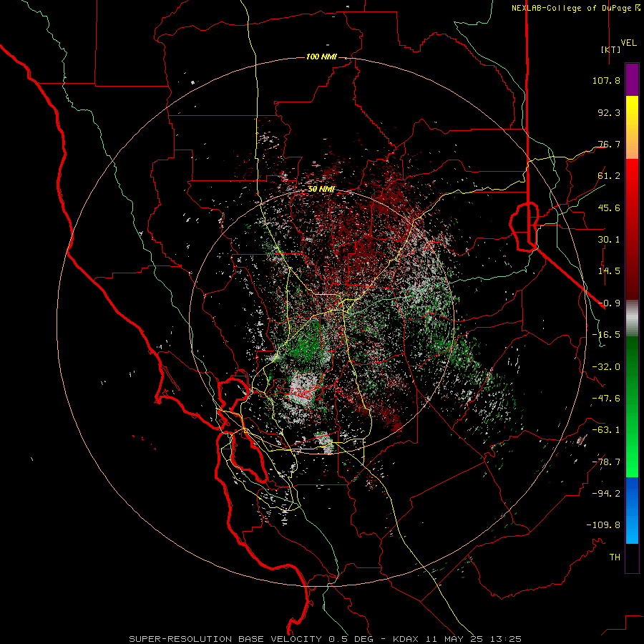Click SUPER-RESOLUTION BASE VELOCITY in the footer
This screenshot has height=644, width=644.
pos(225,639)
